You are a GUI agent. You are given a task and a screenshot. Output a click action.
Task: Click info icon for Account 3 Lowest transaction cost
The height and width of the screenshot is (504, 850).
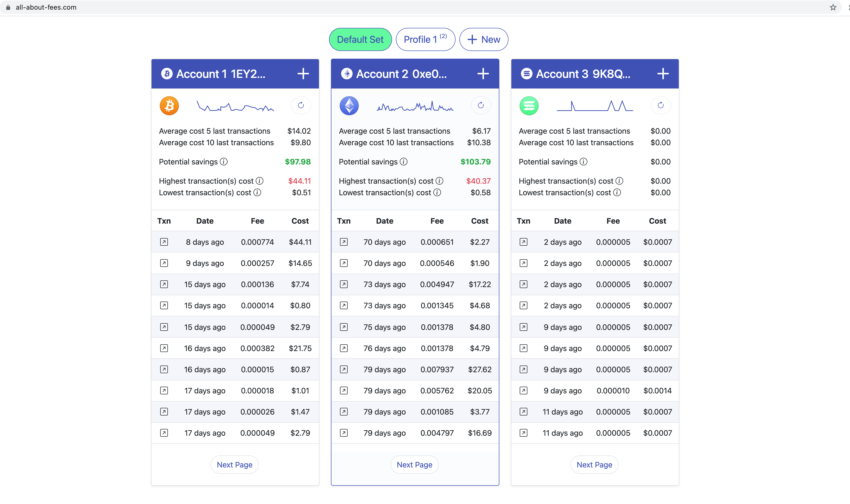point(617,193)
